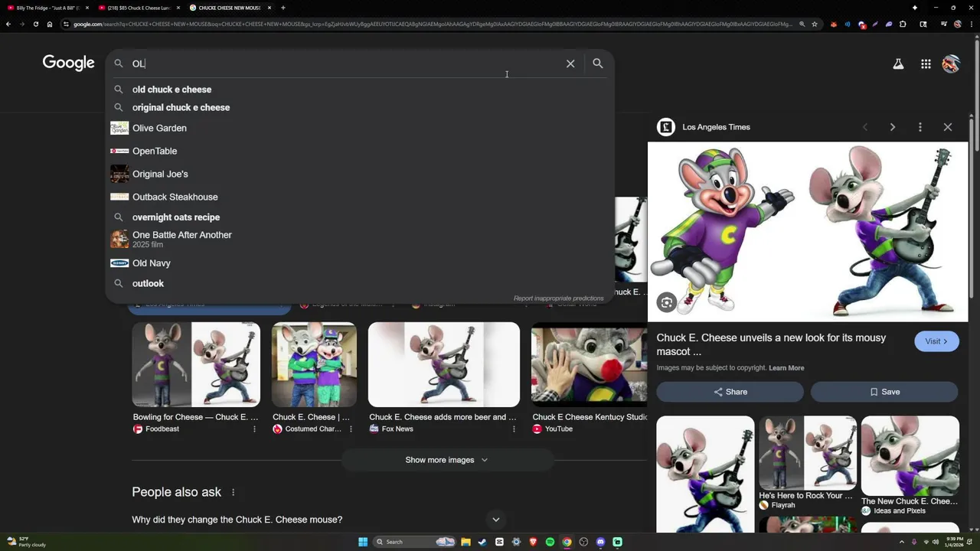Image resolution: width=980 pixels, height=551 pixels.
Task: Bookmark this page with star icon
Action: [x=815, y=24]
